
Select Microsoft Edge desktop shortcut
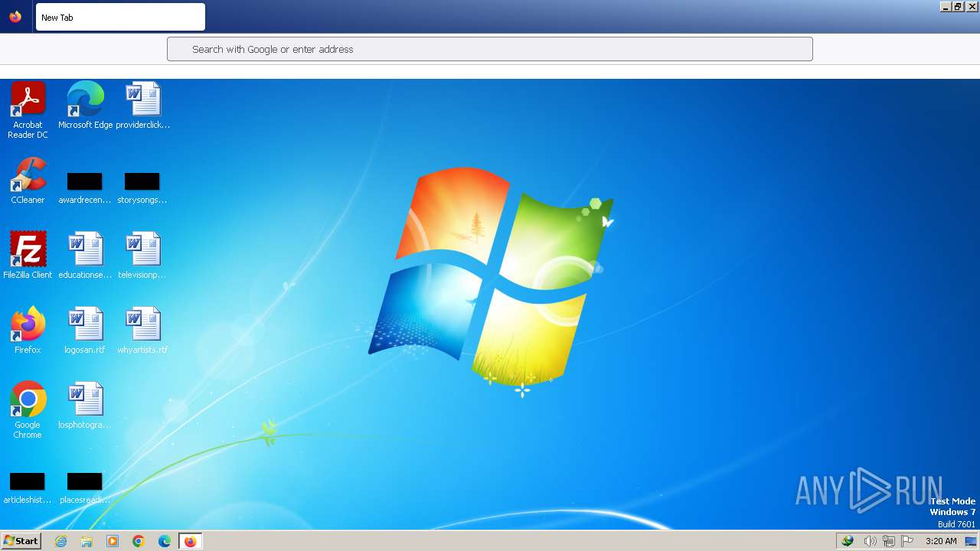click(x=85, y=106)
